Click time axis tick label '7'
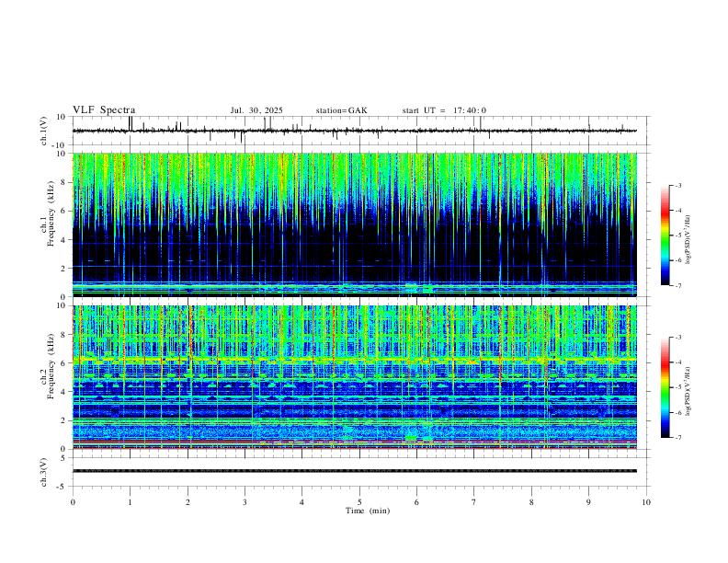 (x=474, y=502)
